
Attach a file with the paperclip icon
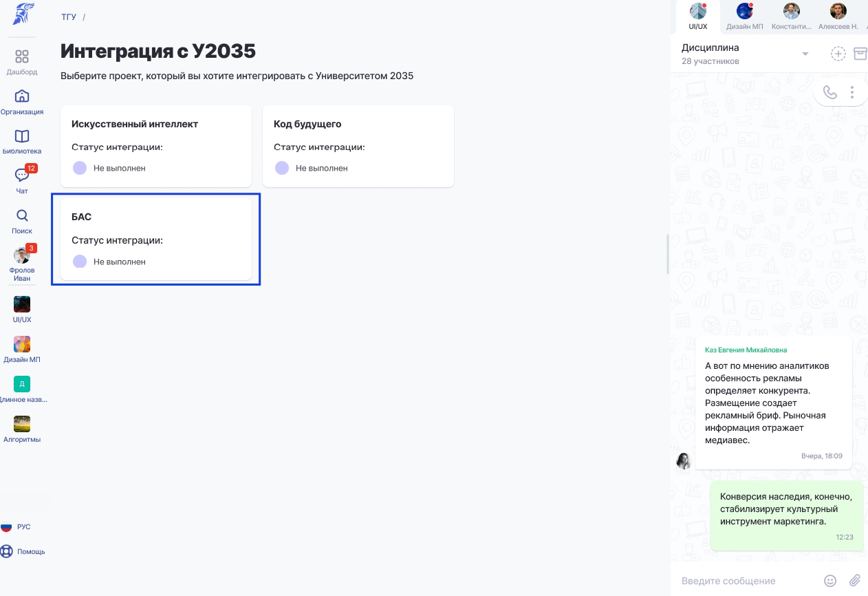(x=855, y=581)
